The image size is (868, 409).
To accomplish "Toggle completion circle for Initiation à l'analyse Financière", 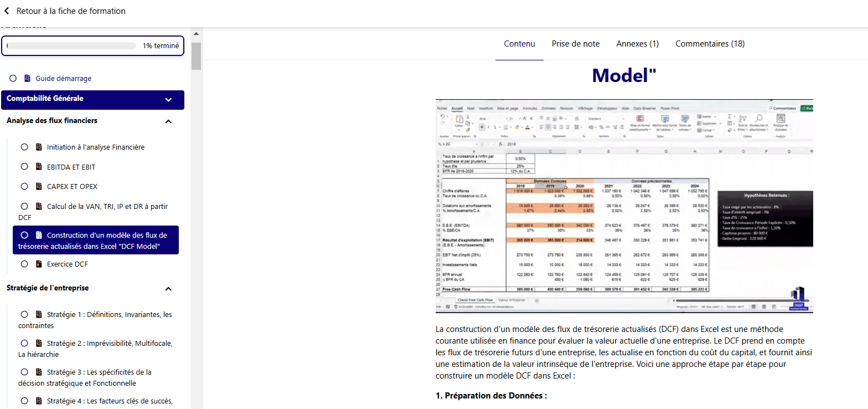I will (x=24, y=147).
